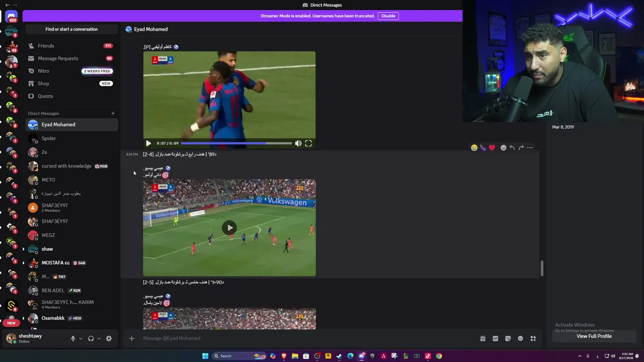Forward the hovered message

coord(521,148)
